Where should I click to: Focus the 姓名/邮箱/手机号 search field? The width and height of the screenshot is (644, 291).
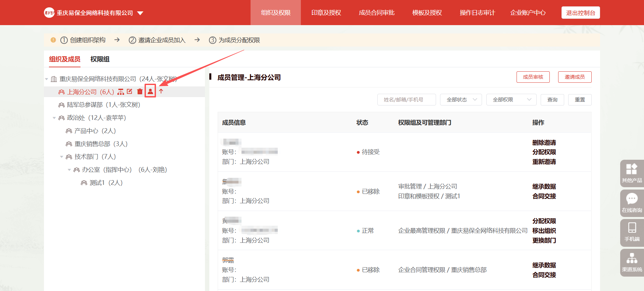407,100
